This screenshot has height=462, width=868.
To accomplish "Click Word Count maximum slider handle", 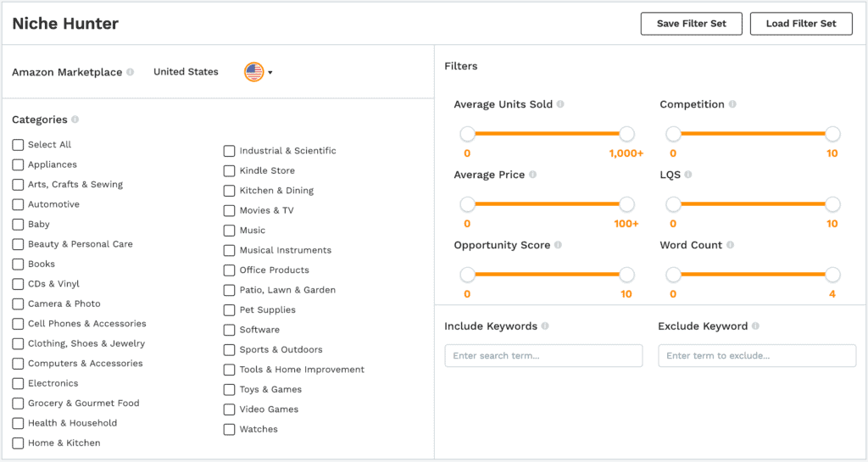I will [832, 275].
